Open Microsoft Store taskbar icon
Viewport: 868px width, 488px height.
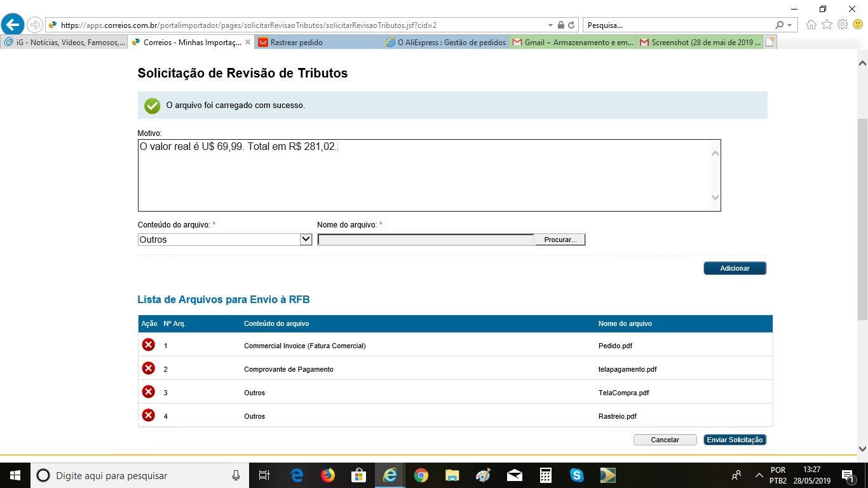tap(359, 475)
